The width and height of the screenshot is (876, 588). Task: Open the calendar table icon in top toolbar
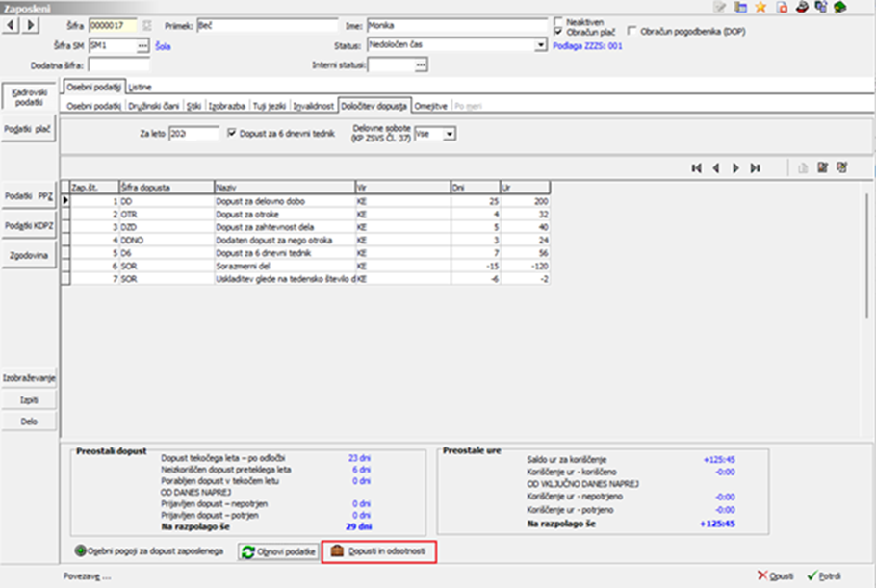741,8
